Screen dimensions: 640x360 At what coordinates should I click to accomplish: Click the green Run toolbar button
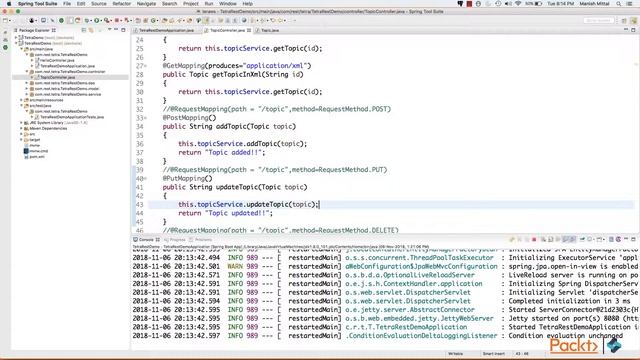click(97, 20)
